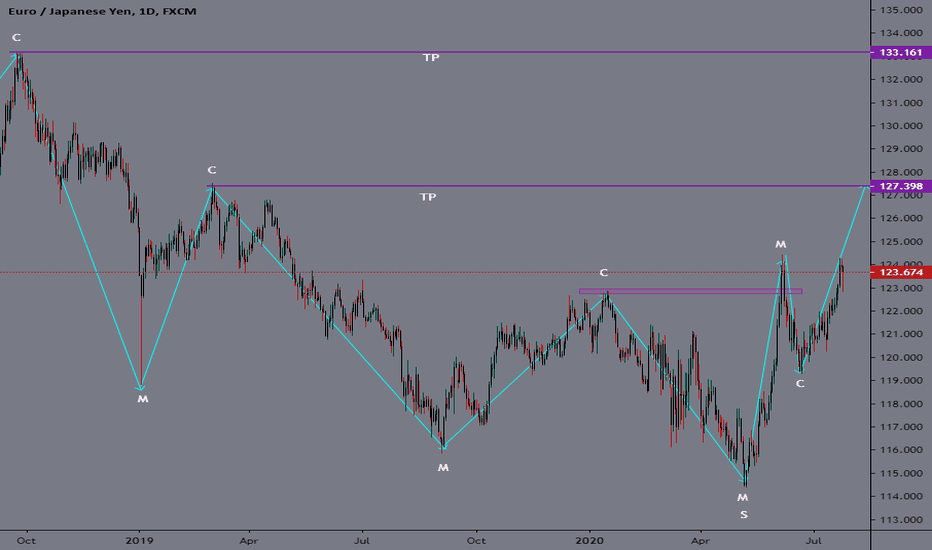Image resolution: width=932 pixels, height=550 pixels.
Task: Click the 135.000 price axis label
Action: (901, 10)
